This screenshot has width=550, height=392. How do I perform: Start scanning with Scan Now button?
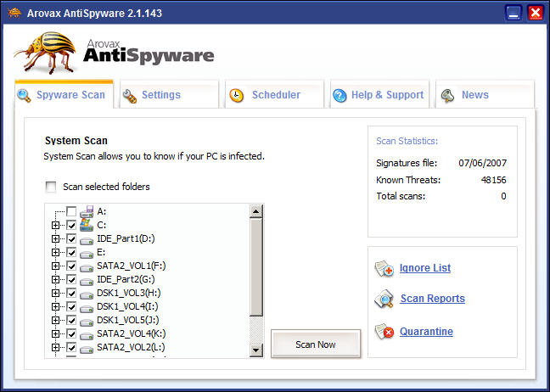pos(316,344)
